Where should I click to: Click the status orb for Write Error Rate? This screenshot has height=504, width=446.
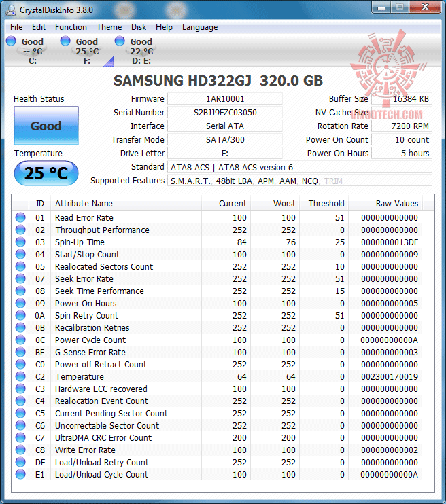click(x=20, y=450)
